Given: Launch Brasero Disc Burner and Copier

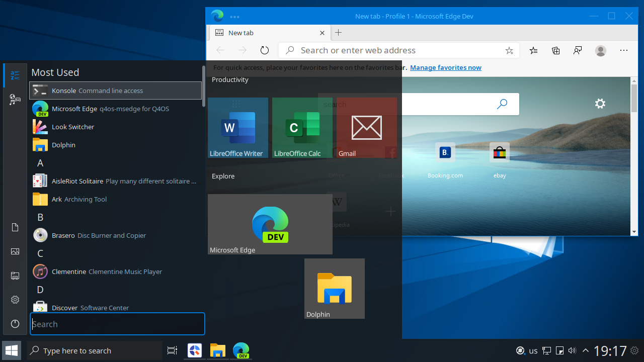Looking at the screenshot, I should pos(116,235).
